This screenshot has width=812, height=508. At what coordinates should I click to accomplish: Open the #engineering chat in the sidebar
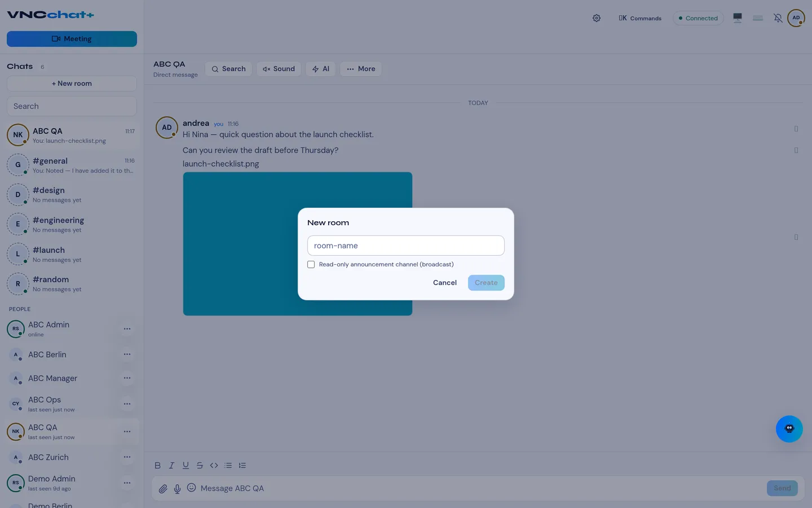click(x=72, y=224)
